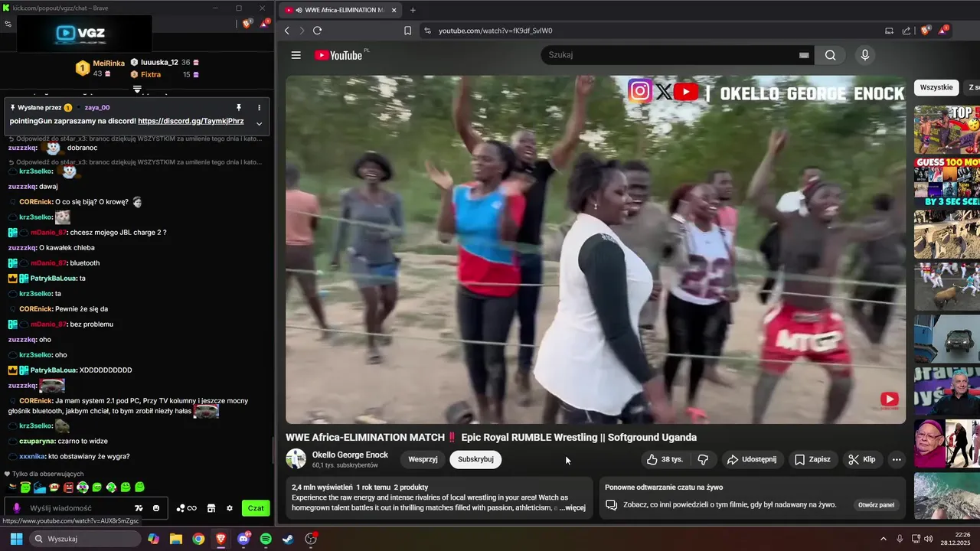Collapse the pinned message with the chevron

pos(259,123)
